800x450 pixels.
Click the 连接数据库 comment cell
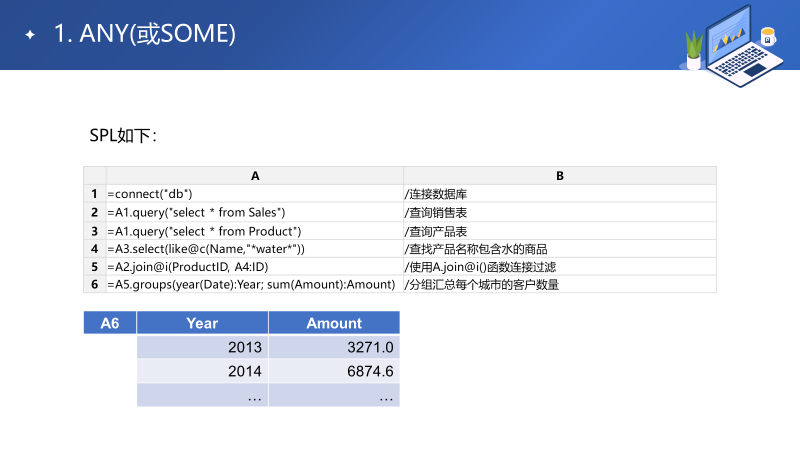(560, 194)
